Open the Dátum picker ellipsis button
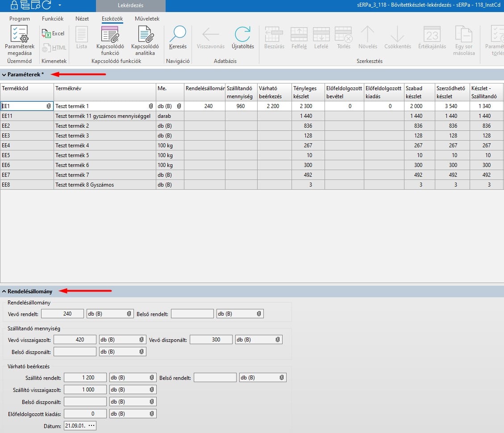Viewport: 504px width, 433px height. [92, 426]
